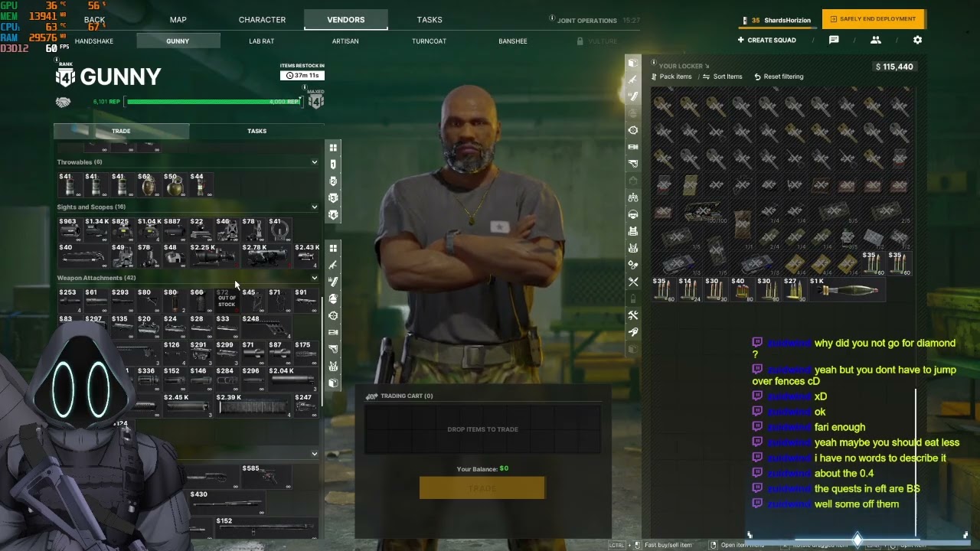Click Gunny's reputation progress bar
The image size is (980, 551).
point(214,102)
